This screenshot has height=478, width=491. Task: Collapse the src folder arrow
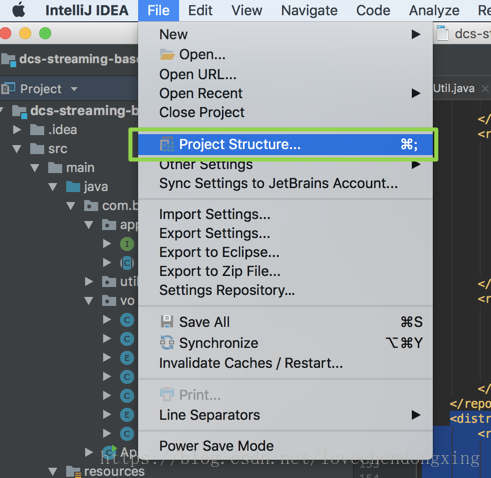pyautogui.click(x=17, y=149)
